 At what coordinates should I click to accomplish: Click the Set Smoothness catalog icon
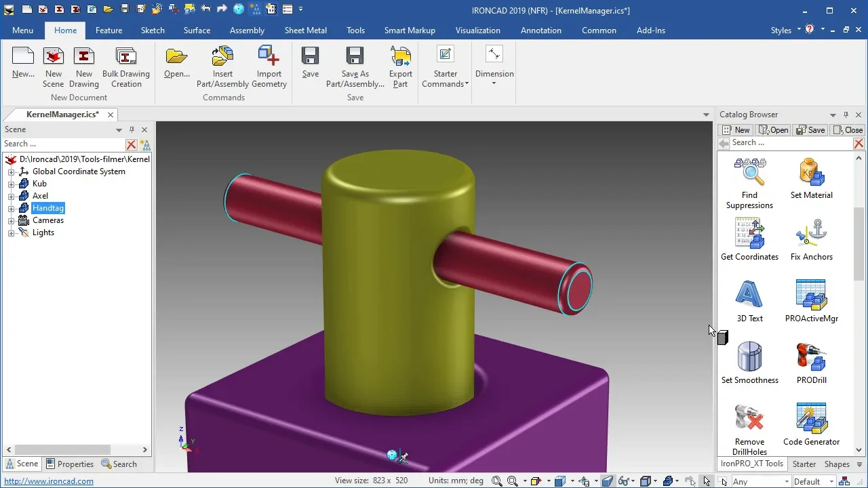point(749,358)
